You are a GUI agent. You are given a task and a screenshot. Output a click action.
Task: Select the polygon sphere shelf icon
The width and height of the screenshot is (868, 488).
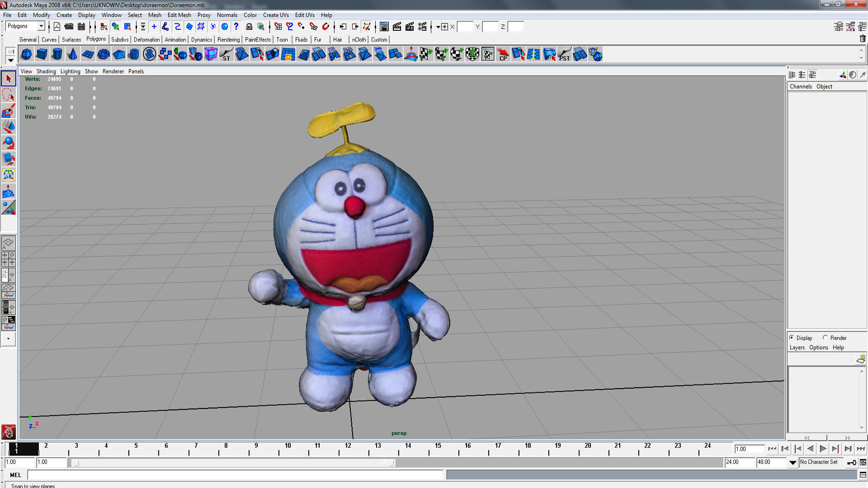coord(26,55)
